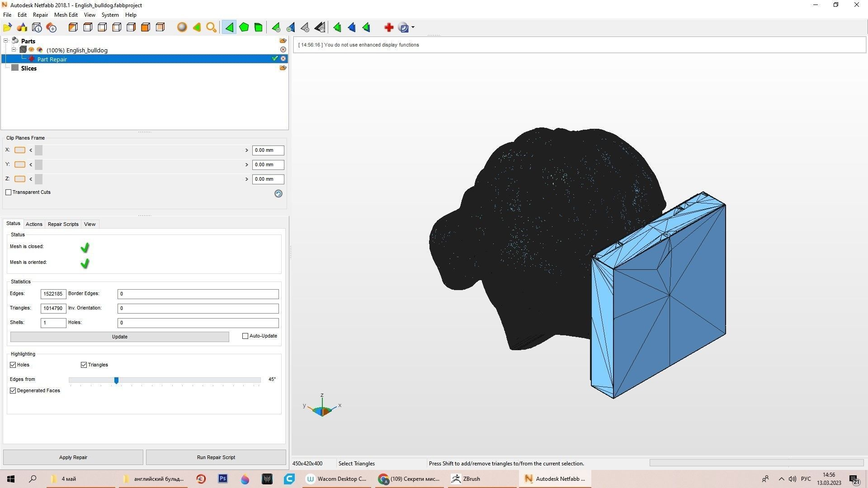Click the add-part icon with plus sign
Screen dimensions: 868x488
[52, 28]
